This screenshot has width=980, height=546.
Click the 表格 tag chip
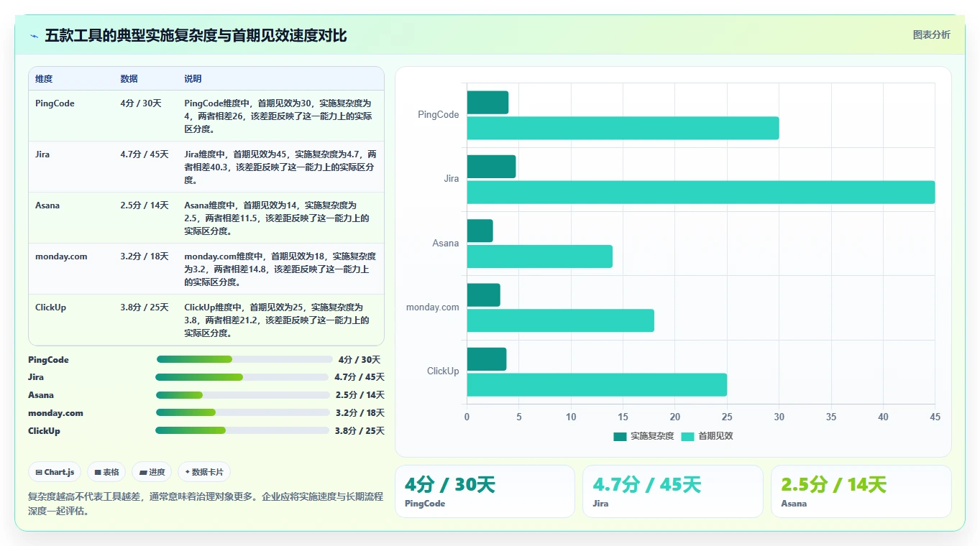[106, 472]
